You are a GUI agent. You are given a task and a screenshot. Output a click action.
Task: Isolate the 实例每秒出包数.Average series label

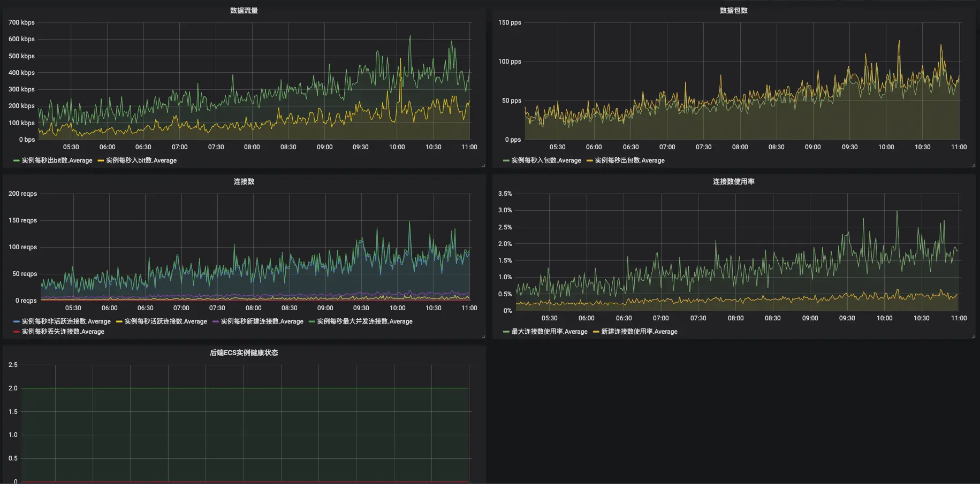(629, 160)
